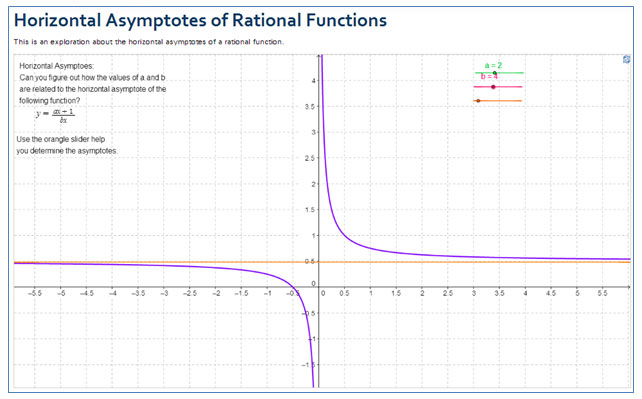The image size is (642, 399).
Task: Click the 'Use the orangle slider help' instruction text
Action: click(61, 139)
